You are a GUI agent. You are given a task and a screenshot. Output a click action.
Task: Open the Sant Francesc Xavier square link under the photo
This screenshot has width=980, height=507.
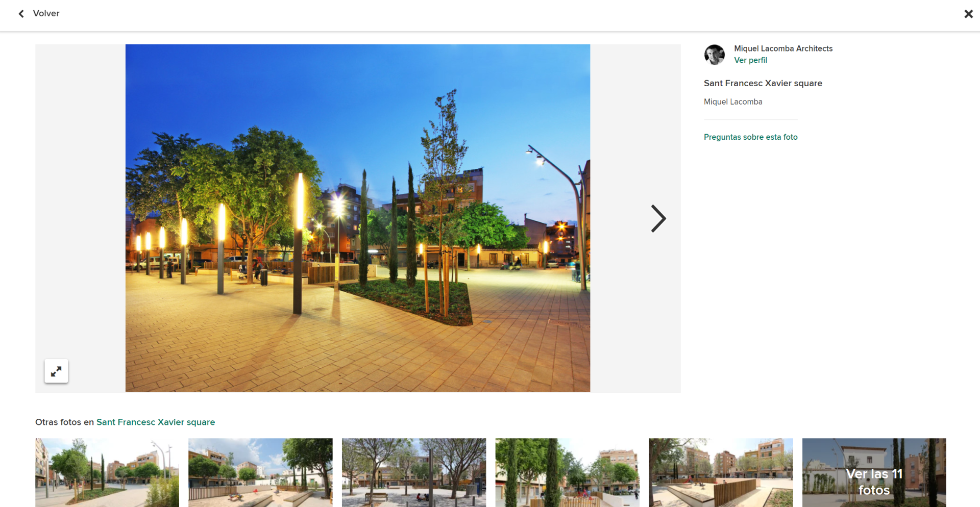[156, 422]
